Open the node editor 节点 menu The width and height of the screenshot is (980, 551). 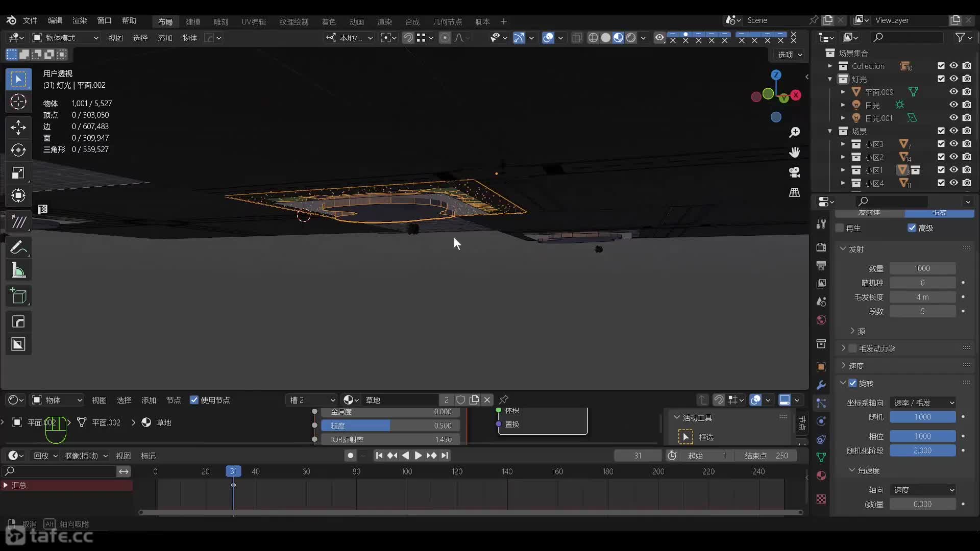coord(174,400)
